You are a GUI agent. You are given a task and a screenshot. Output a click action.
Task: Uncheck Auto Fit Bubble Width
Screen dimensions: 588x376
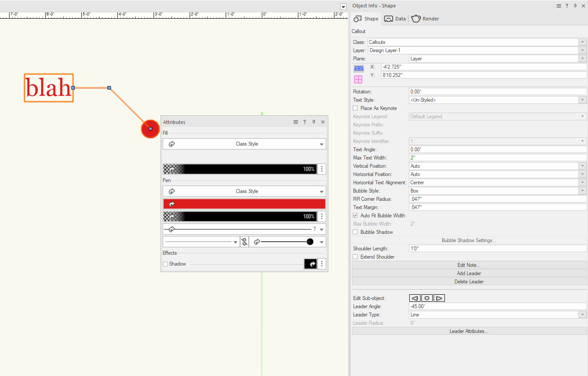pyautogui.click(x=355, y=216)
